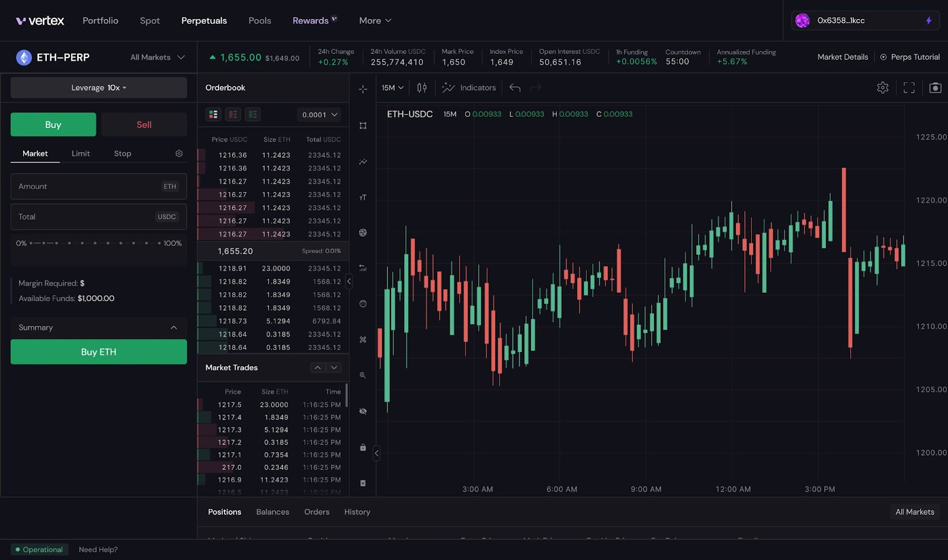
Task: Go to the Portfolio page
Action: pyautogui.click(x=101, y=21)
